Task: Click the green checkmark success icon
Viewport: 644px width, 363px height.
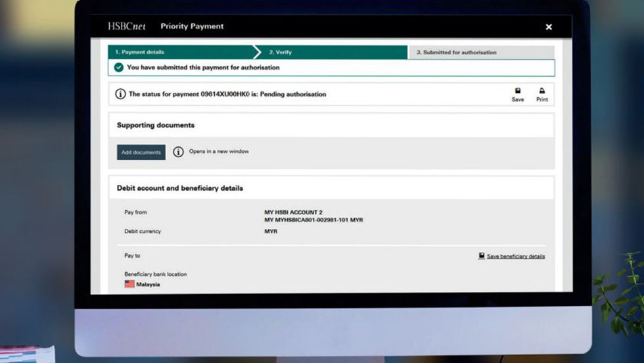Action: [x=118, y=68]
